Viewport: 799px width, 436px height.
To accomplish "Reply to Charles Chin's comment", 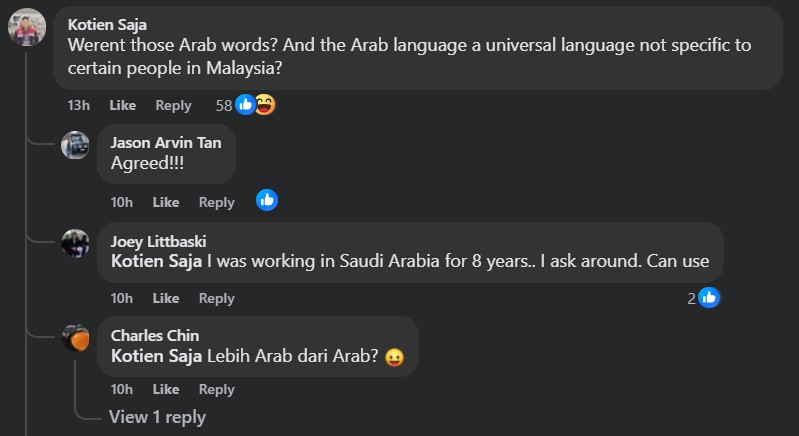I will pyautogui.click(x=216, y=389).
